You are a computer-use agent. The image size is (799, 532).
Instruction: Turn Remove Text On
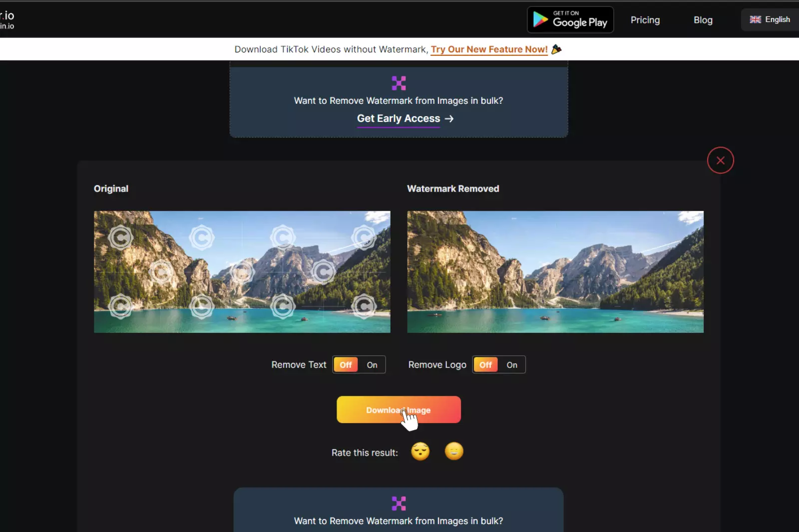coord(372,365)
